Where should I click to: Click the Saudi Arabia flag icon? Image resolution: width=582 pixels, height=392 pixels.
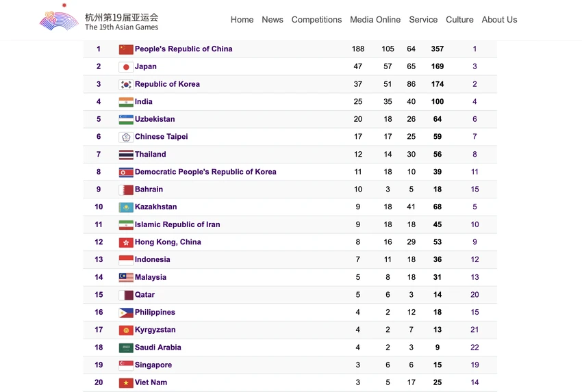[126, 348]
